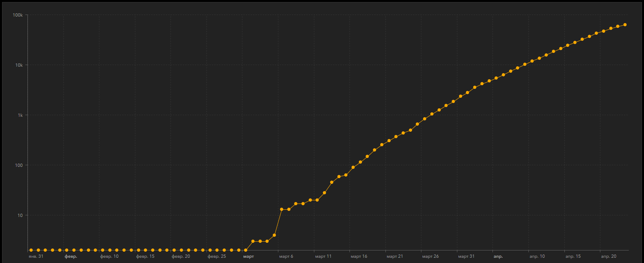Click the 'апр. 10' x-axis label
The image size is (644, 263).
click(537, 257)
